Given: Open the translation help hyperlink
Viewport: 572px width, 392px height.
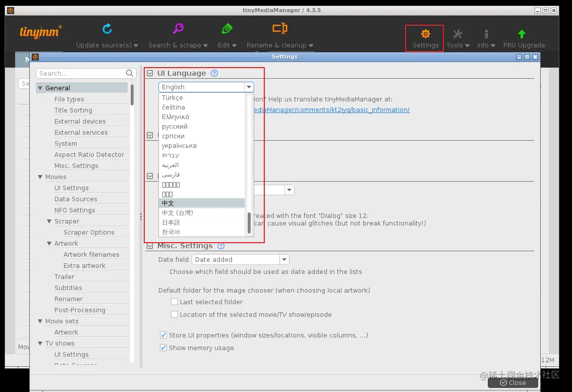Looking at the screenshot, I should (331, 110).
